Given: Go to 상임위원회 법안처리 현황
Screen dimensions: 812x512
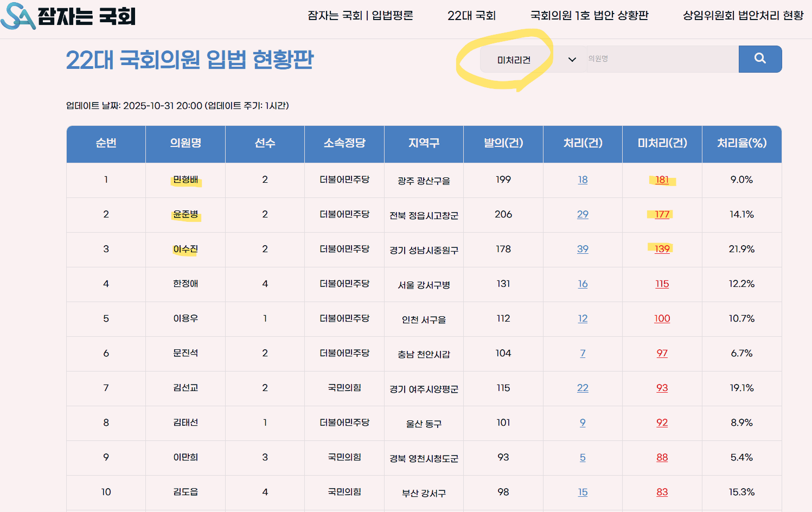Looking at the screenshot, I should (743, 16).
